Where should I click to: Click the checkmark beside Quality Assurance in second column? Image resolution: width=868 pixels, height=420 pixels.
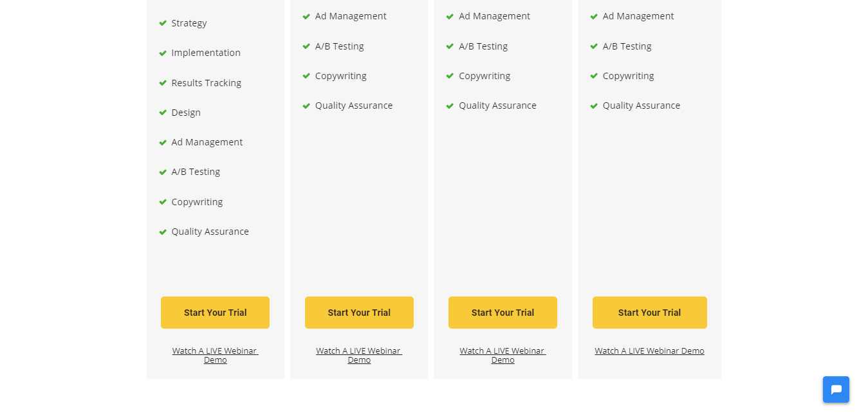[x=306, y=105]
